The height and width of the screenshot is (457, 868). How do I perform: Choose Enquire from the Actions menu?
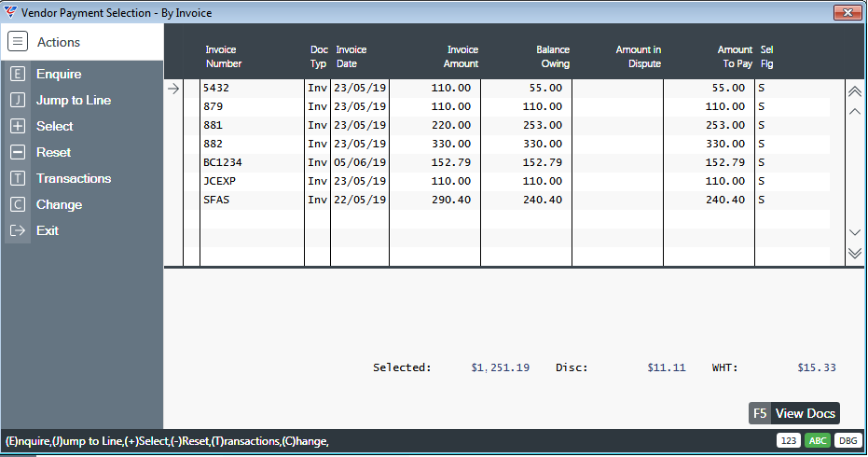point(59,74)
